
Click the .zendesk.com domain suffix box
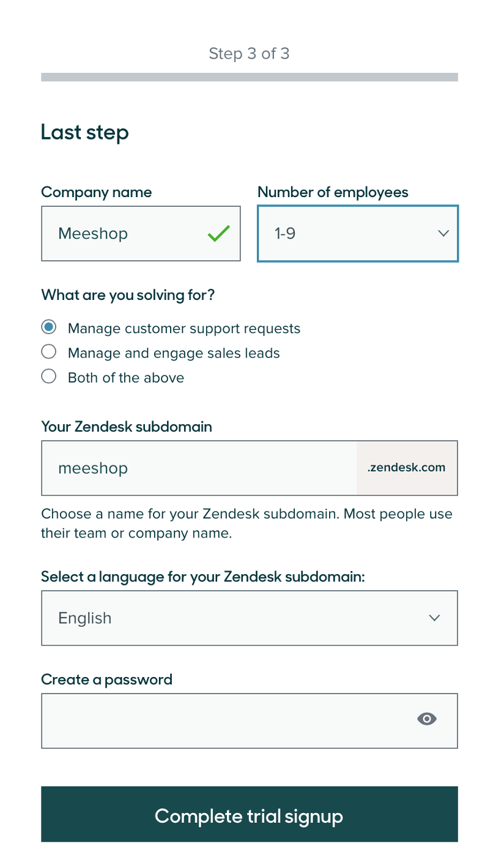407,468
